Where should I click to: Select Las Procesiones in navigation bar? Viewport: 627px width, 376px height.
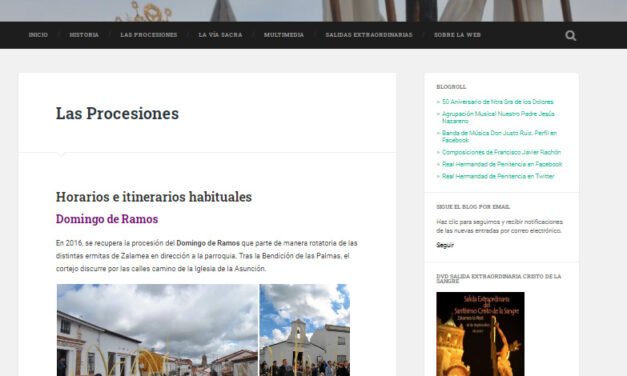tap(149, 35)
